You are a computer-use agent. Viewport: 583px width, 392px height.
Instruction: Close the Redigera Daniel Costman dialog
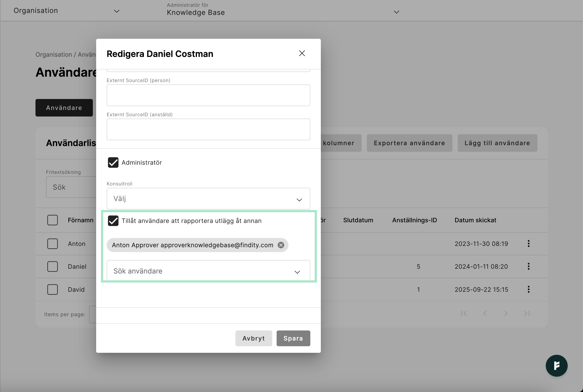coord(302,53)
